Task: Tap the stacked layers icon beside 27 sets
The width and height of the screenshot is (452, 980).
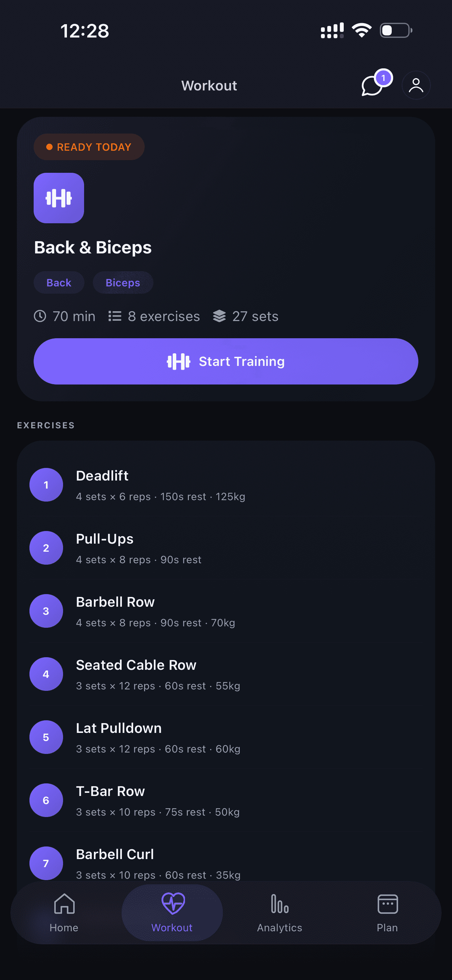Action: [x=219, y=316]
